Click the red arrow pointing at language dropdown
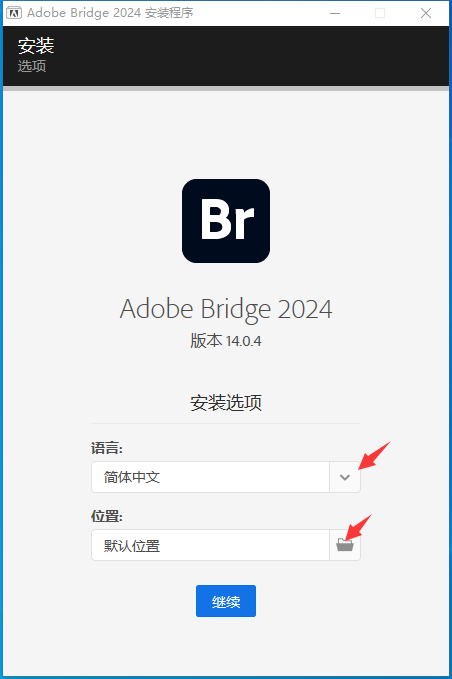Image resolution: width=452 pixels, height=679 pixels. point(375,455)
